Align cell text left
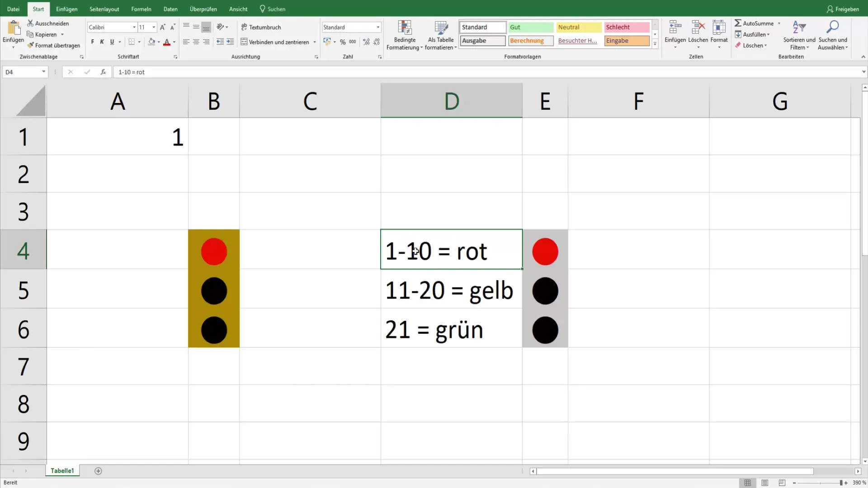 point(186,42)
